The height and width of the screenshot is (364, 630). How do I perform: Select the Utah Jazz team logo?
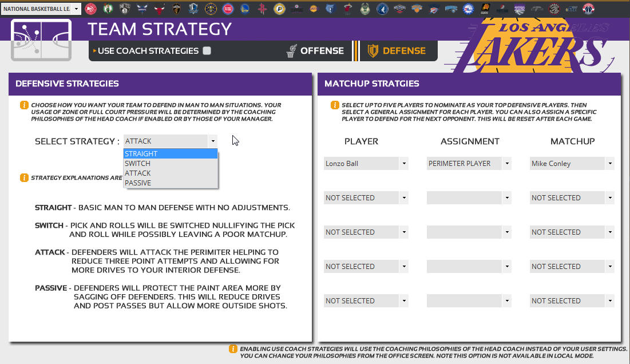[571, 9]
